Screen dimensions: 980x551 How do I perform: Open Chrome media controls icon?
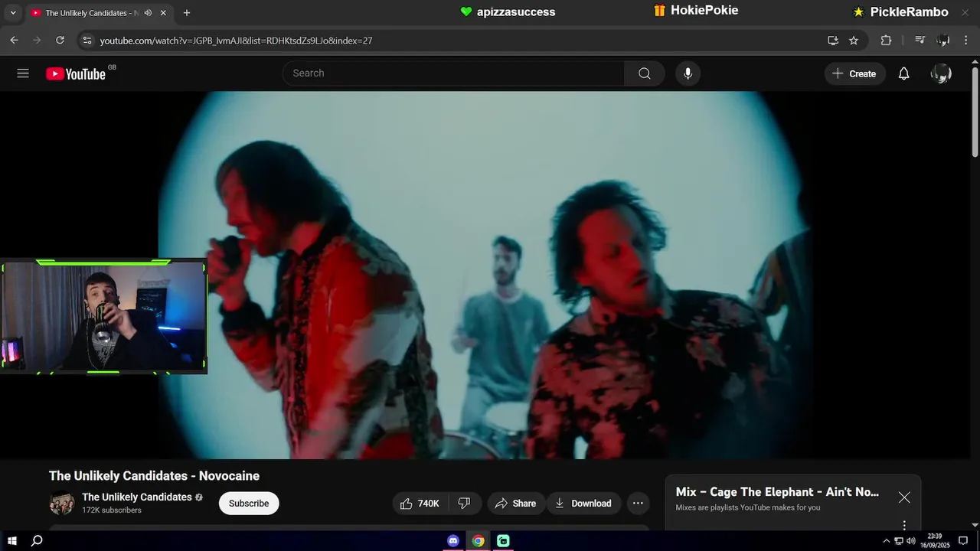(920, 41)
